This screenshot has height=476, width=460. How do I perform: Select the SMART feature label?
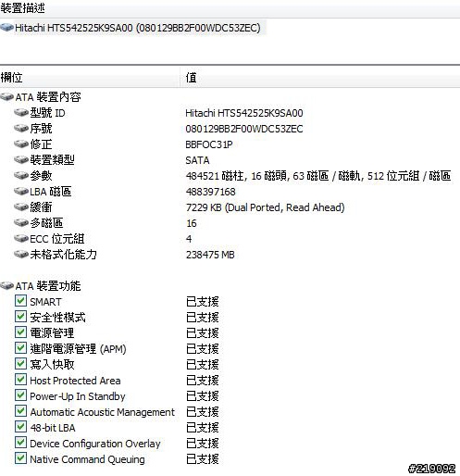[x=45, y=302]
